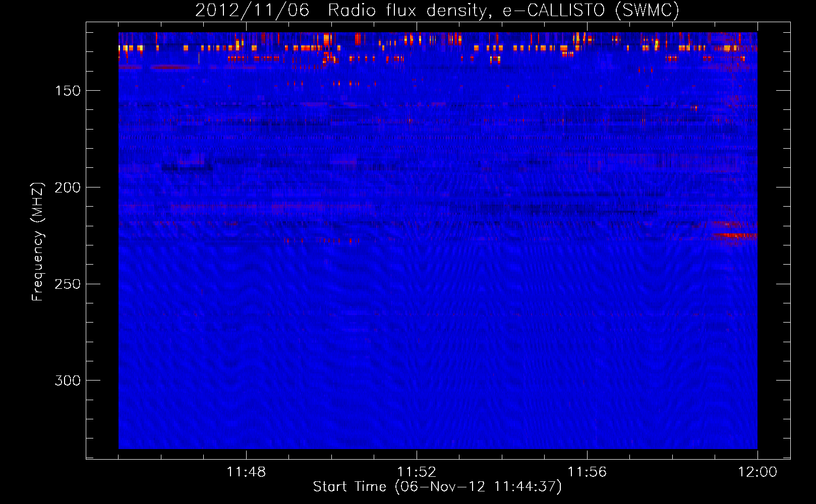816x504 pixels.
Task: Click the 12:00 time tick label
Action: tap(757, 472)
